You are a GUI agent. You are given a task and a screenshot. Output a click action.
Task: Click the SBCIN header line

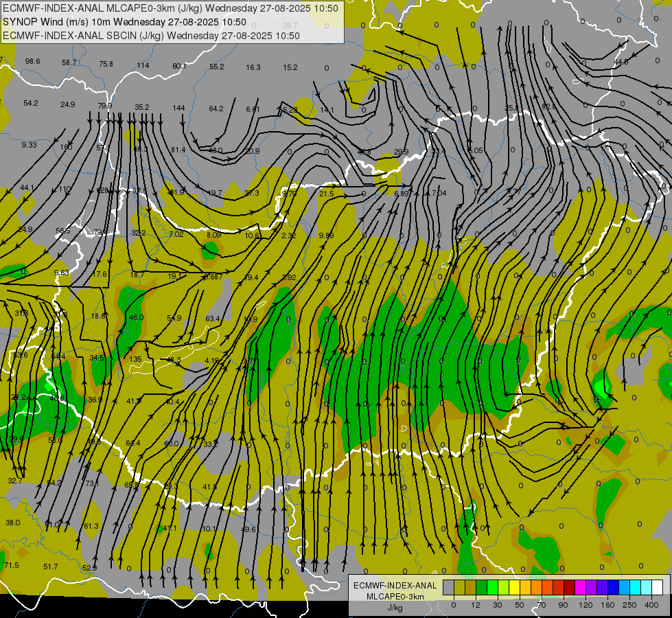click(151, 36)
